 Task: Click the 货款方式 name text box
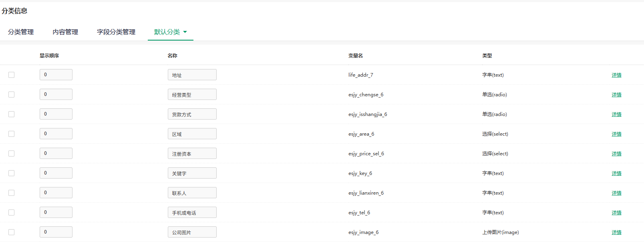coord(192,114)
